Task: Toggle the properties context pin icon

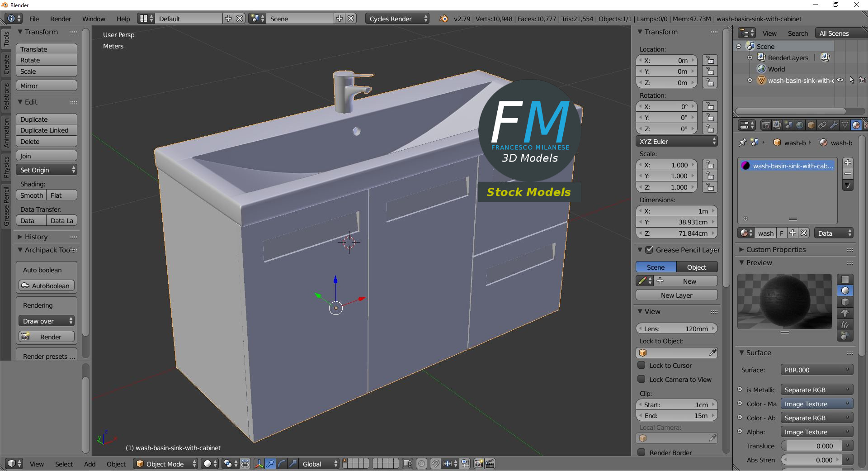Action: (742, 143)
